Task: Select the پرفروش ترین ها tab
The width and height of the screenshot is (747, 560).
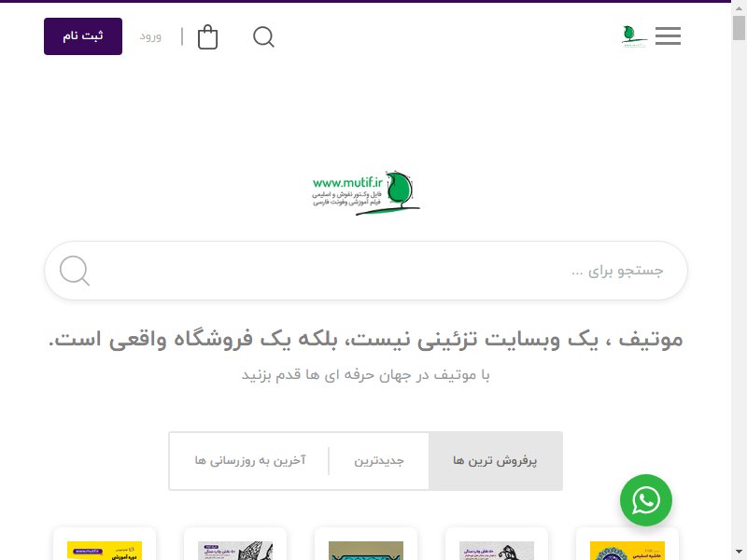Action: tap(496, 461)
